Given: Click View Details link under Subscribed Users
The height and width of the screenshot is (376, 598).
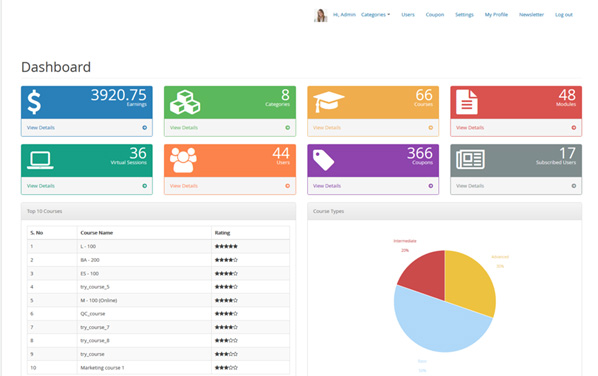Looking at the screenshot, I should 470,186.
